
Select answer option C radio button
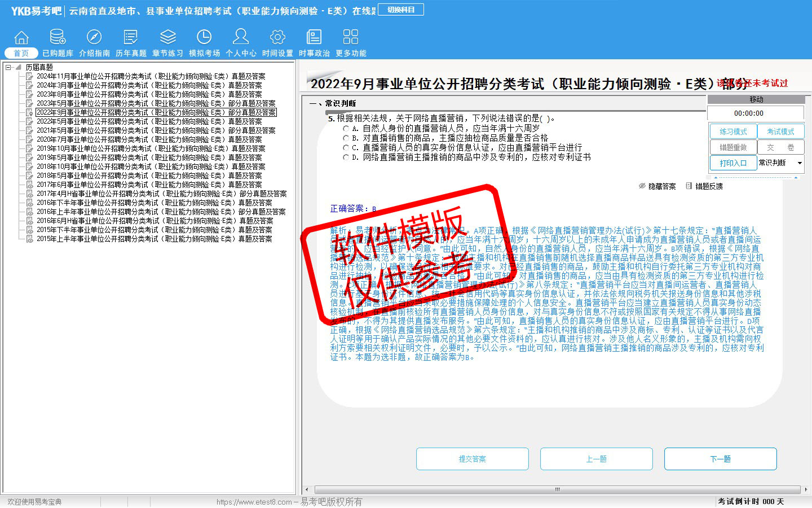tap(346, 148)
